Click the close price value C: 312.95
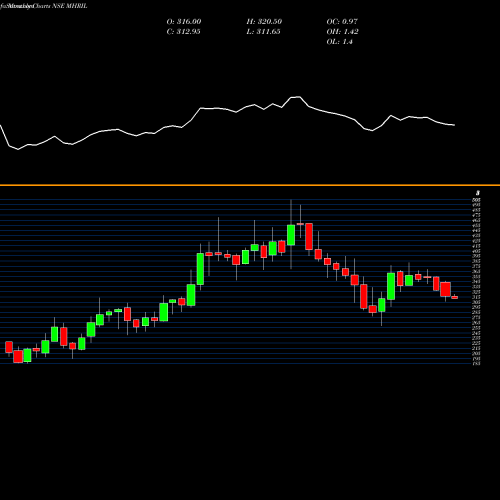 click(183, 32)
